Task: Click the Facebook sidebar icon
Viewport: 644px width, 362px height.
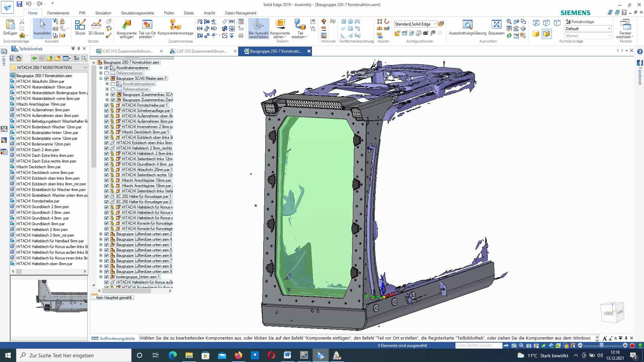Action: pos(640,63)
